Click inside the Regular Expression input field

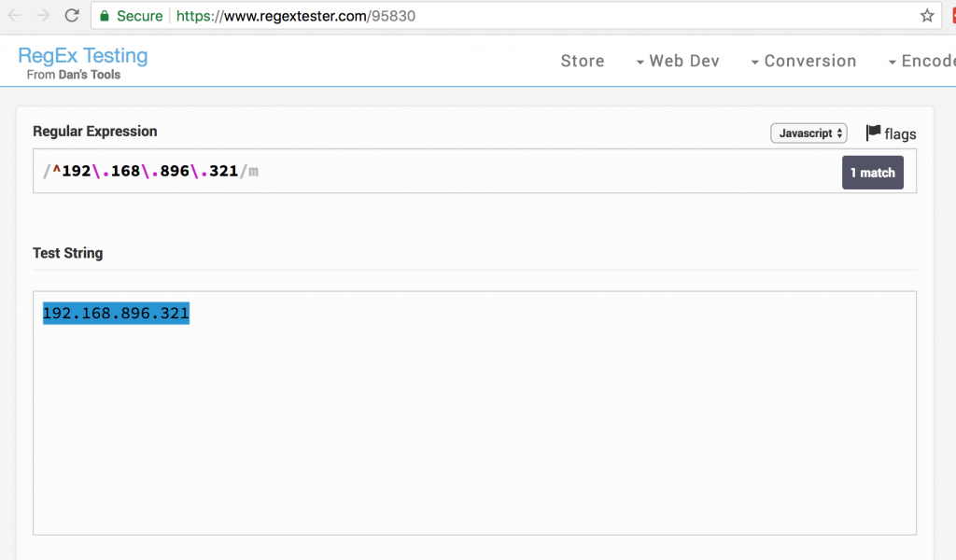[x=373, y=172]
